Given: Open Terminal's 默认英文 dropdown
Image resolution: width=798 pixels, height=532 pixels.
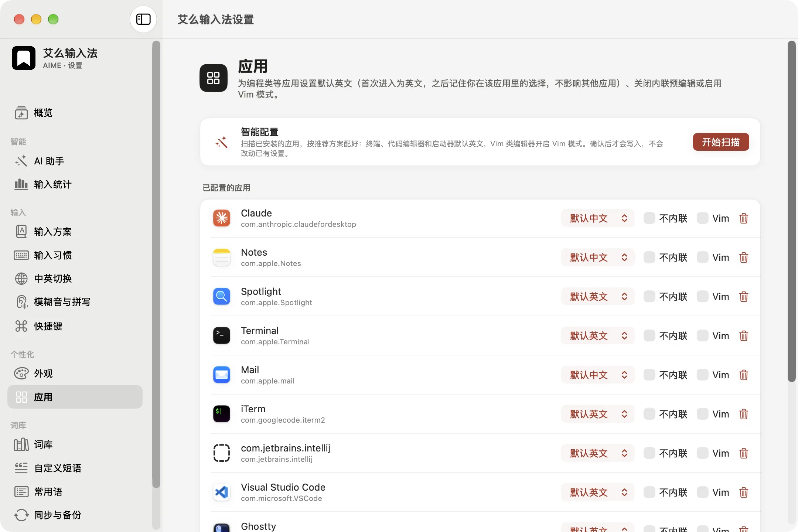Looking at the screenshot, I should 598,336.
